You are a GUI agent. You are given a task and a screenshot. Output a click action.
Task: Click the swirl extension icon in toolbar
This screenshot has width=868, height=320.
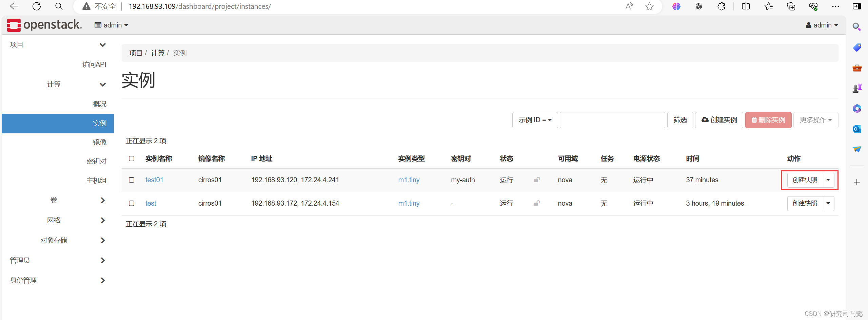coord(699,6)
